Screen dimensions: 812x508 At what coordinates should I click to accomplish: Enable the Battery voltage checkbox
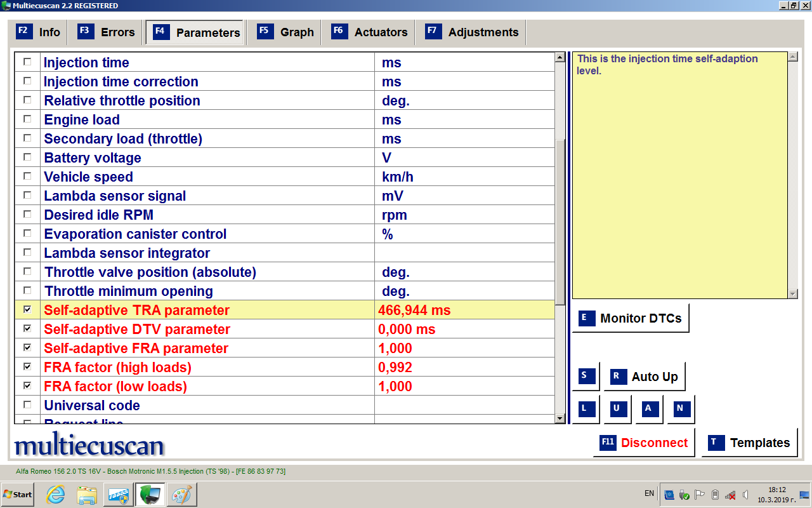pyautogui.click(x=27, y=157)
